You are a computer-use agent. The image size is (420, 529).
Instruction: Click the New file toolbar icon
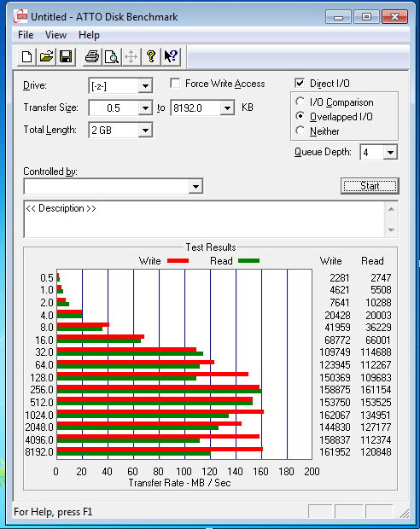(x=26, y=56)
